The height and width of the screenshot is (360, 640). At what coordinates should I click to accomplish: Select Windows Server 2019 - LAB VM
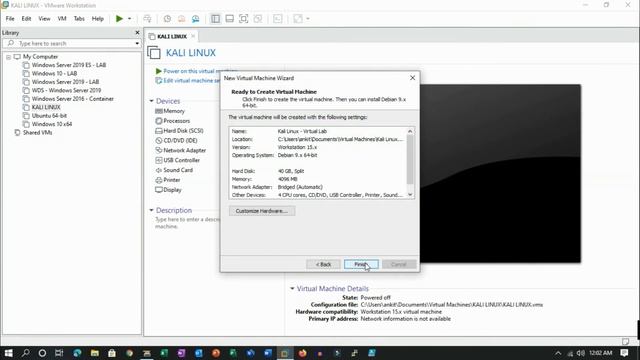[65, 82]
